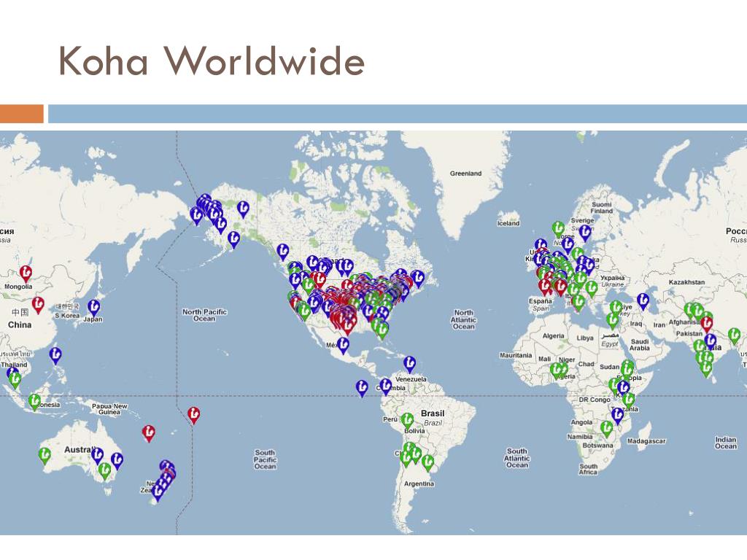
Task: Select the 'Saudi Arabia' label
Action: pos(640,345)
